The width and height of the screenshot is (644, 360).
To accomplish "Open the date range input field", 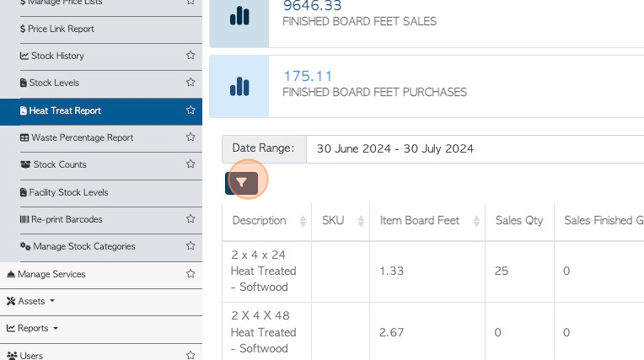I will pos(475,148).
